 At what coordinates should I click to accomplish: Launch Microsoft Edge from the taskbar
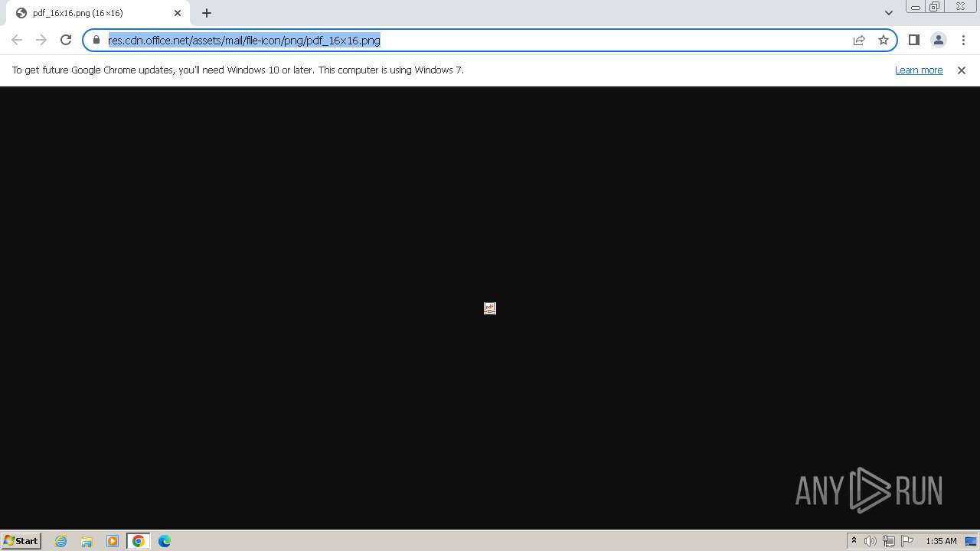pyautogui.click(x=165, y=541)
